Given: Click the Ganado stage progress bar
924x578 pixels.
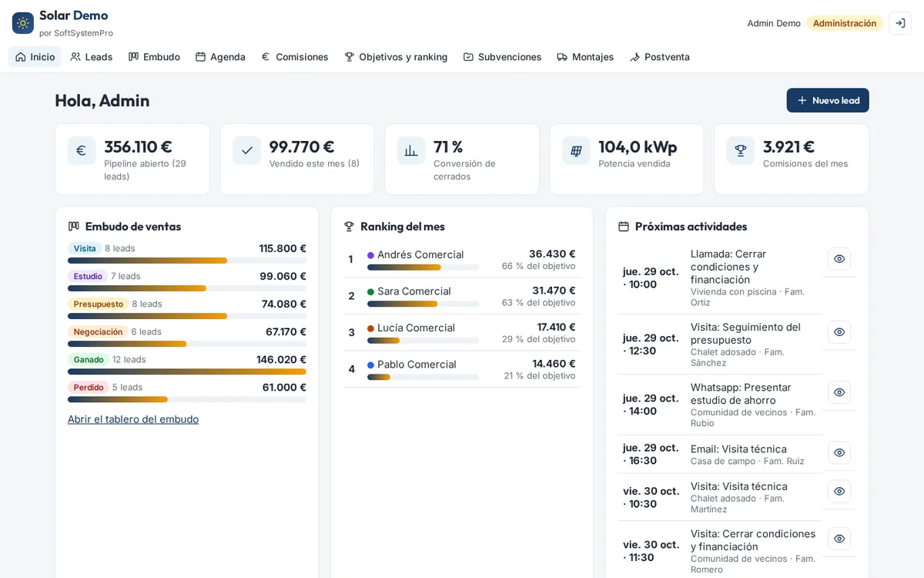Looking at the screenshot, I should click(x=187, y=371).
